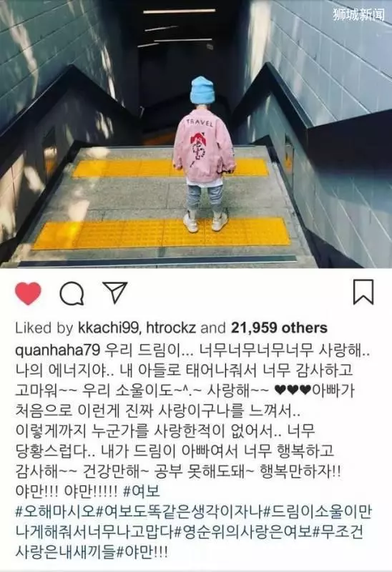This screenshot has height=572, width=392.
Task: Tap the caption line starting with 당황스럽다
Action: [175, 451]
